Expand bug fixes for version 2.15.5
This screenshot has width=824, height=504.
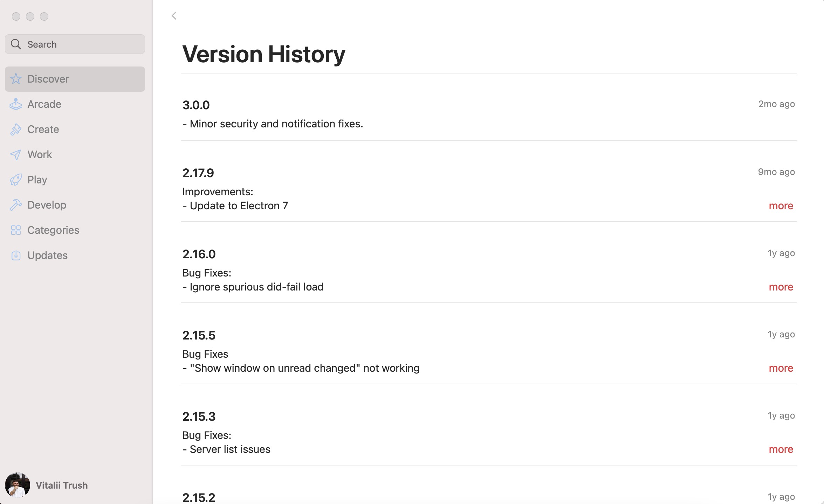tap(781, 368)
